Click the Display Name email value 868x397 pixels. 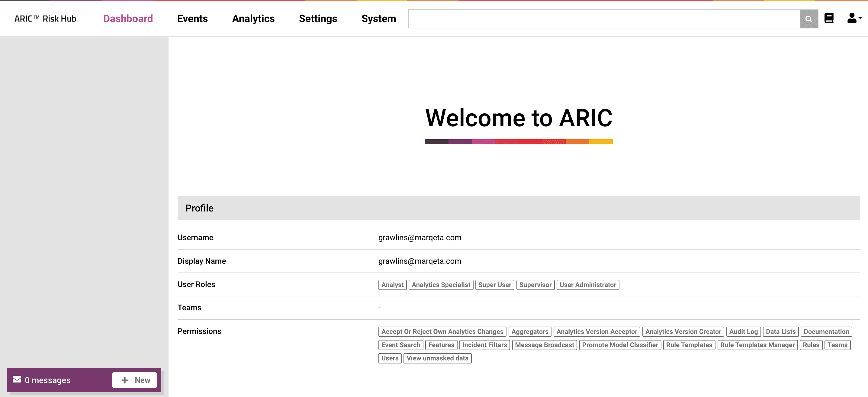click(x=420, y=261)
